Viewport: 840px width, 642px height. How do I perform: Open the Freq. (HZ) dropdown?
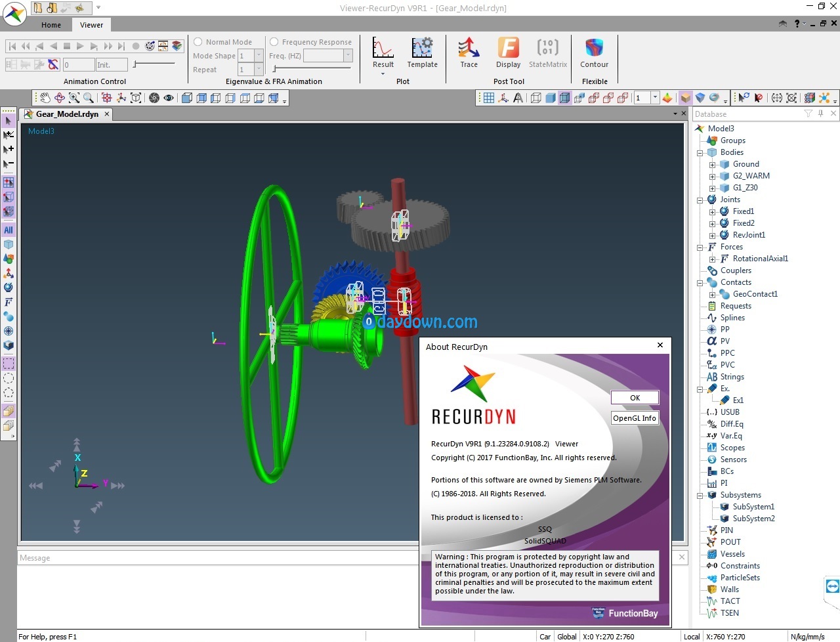tap(348, 56)
